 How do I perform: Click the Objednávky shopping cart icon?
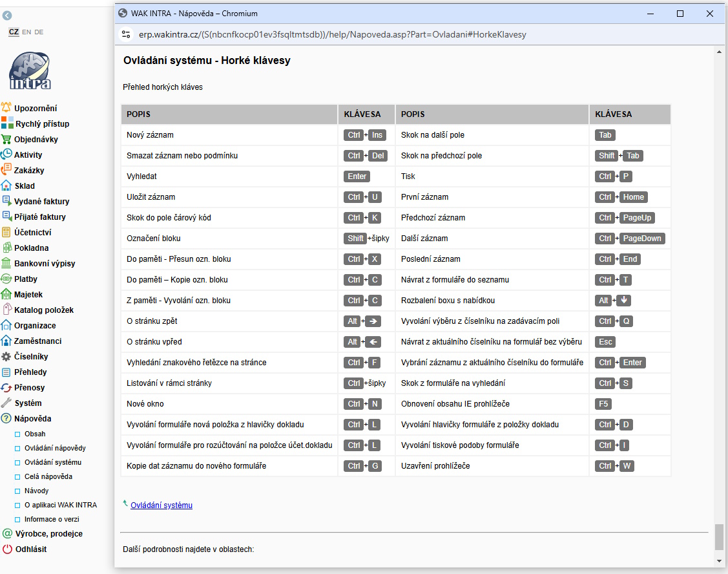click(6, 139)
